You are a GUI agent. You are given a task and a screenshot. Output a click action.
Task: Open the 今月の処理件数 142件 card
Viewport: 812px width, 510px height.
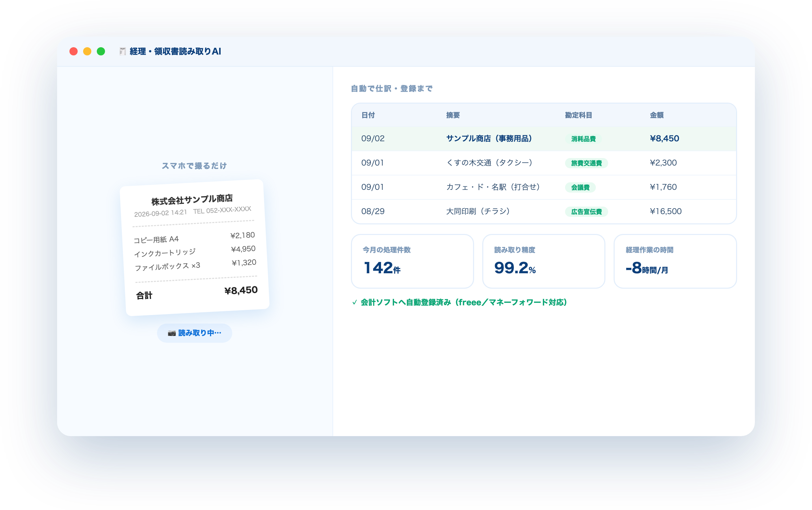(x=412, y=261)
